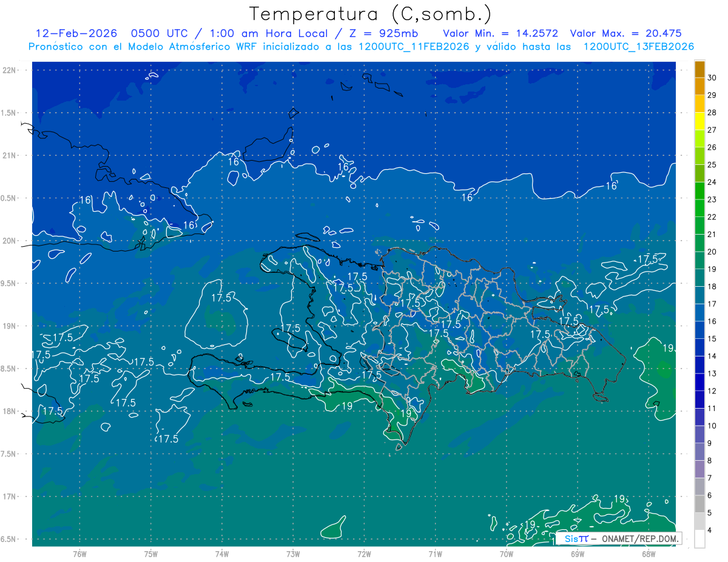
Task: Click the "75W" longitude axis label
Action: coord(151,554)
